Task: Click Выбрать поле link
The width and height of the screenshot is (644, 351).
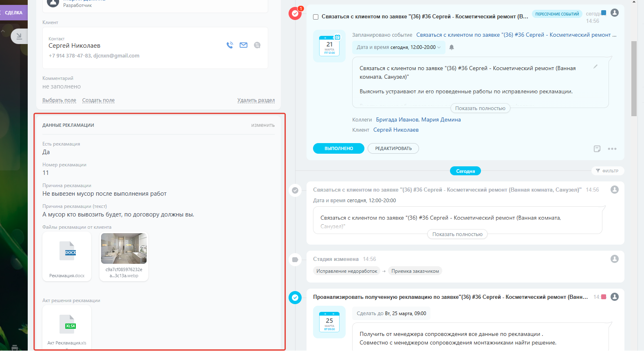Action: click(x=59, y=100)
